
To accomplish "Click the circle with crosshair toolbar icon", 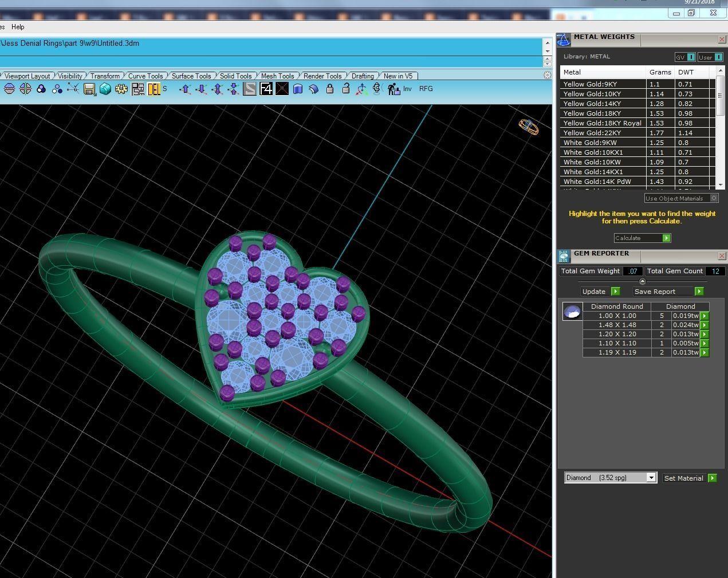I will [25, 89].
